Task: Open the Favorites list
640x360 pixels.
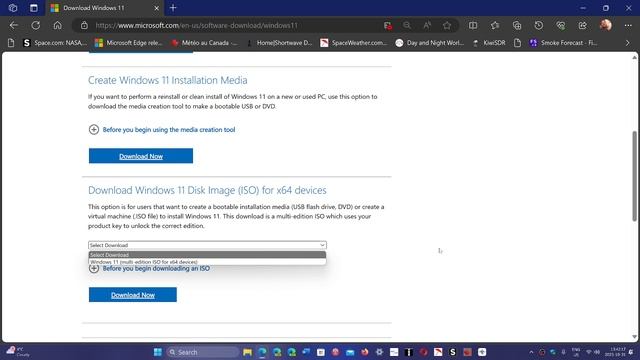Action: coord(495,25)
